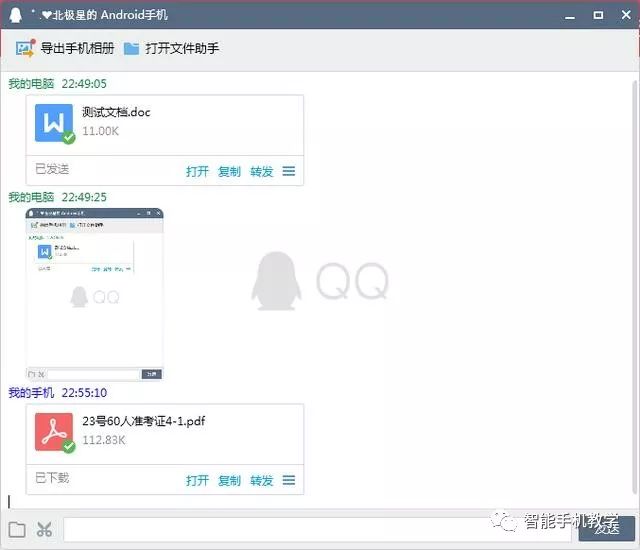The height and width of the screenshot is (550, 640).
Task: Click the Word icon of 测试文档.doc
Action: pos(54,123)
